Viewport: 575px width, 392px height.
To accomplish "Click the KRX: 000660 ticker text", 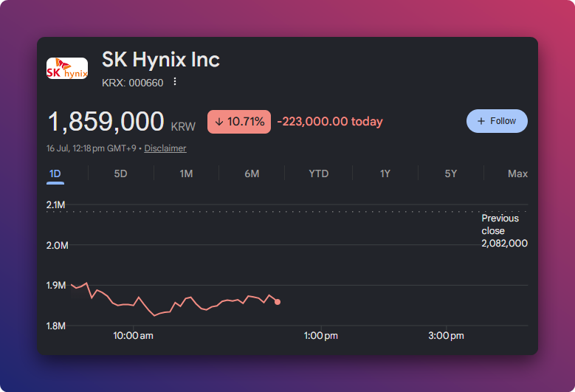I will click(132, 83).
